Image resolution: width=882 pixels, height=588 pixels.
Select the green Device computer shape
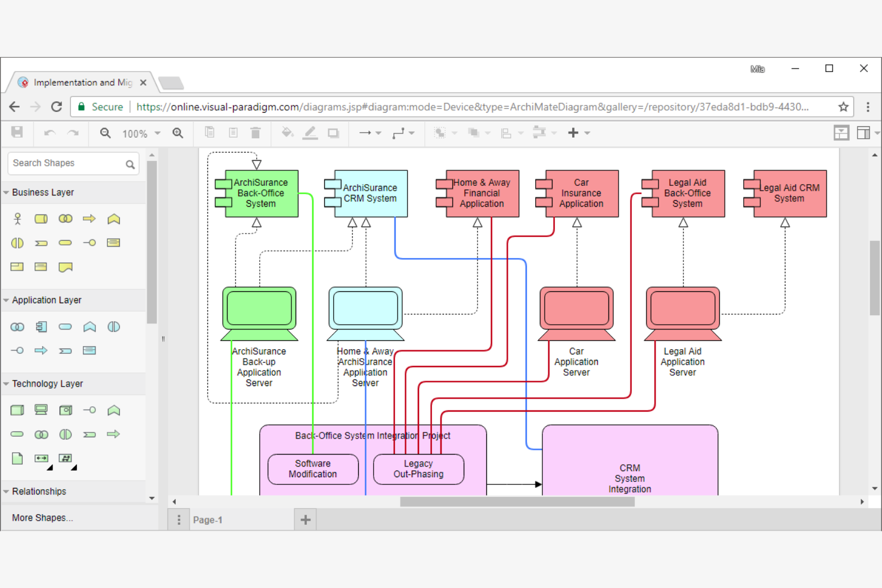41,410
